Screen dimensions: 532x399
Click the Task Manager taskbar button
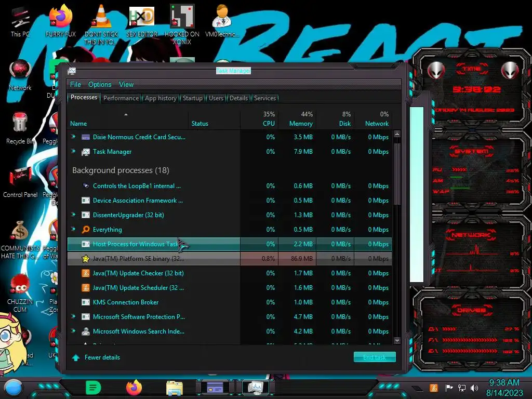tap(255, 387)
